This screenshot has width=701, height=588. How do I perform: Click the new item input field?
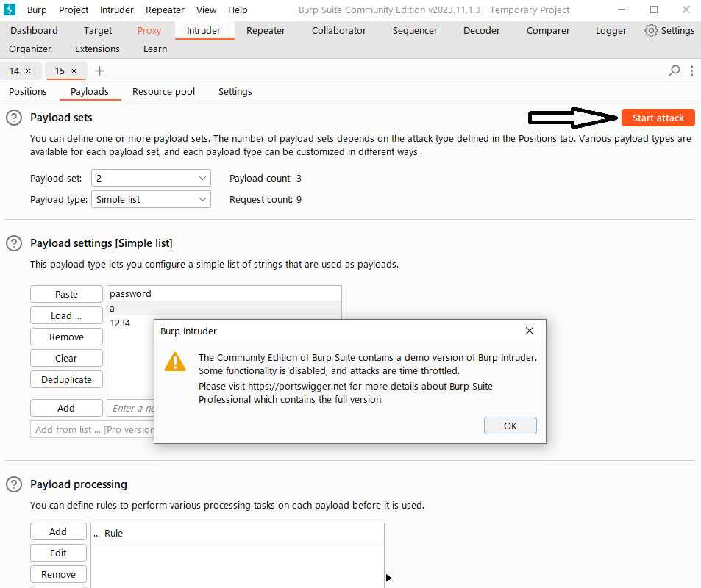131,408
